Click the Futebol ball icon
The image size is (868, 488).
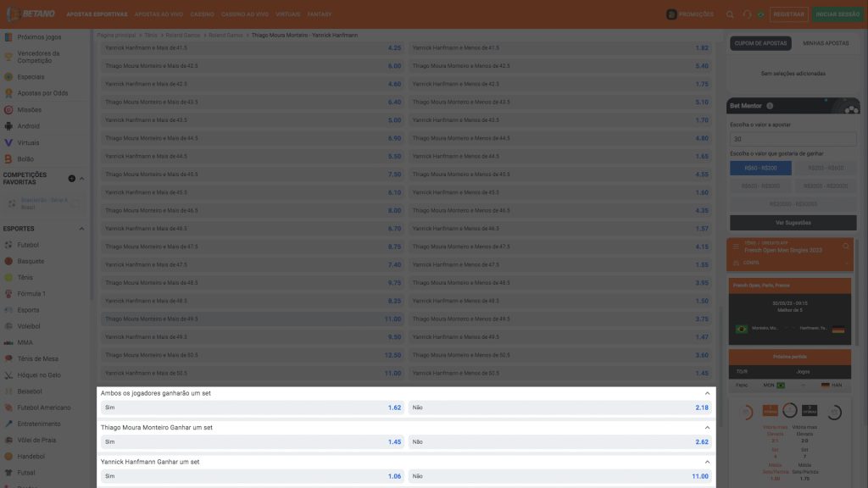[x=8, y=245]
